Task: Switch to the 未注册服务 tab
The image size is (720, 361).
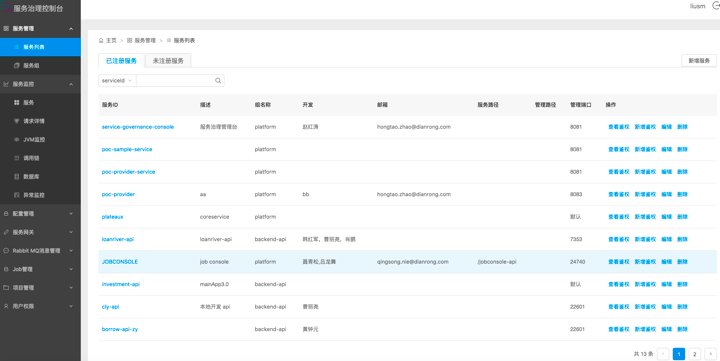Action: pos(168,61)
